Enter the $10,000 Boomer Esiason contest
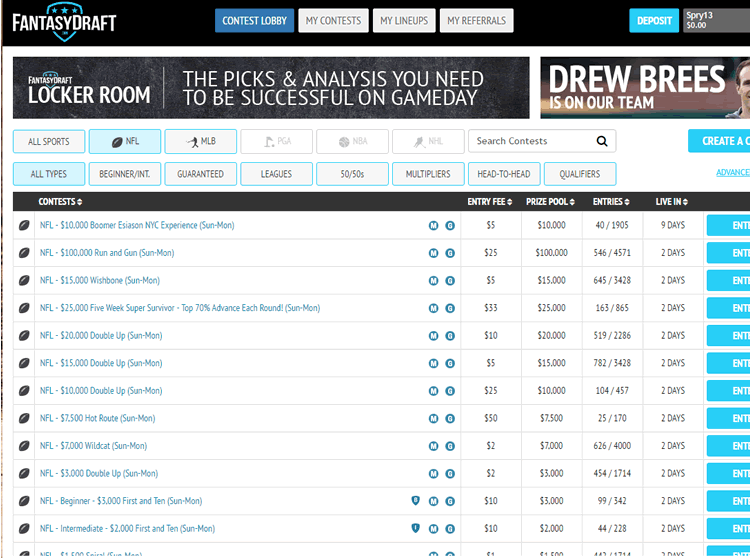This screenshot has width=750, height=558. point(728,225)
